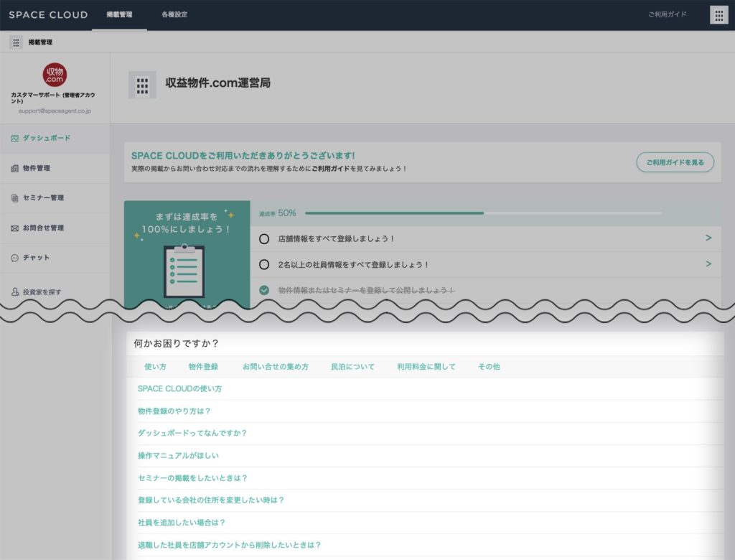Viewport: 735px width, 560px height.
Task: Click the clipboard checklist illustration
Action: (184, 271)
